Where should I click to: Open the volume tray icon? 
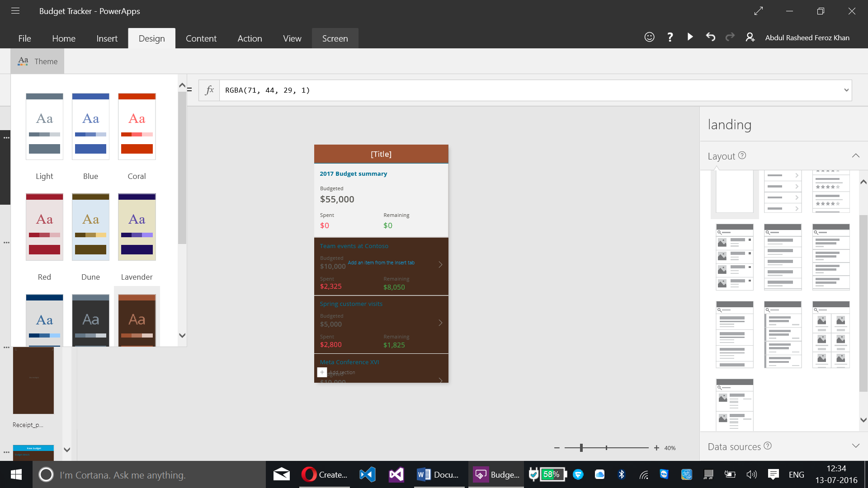click(751, 474)
